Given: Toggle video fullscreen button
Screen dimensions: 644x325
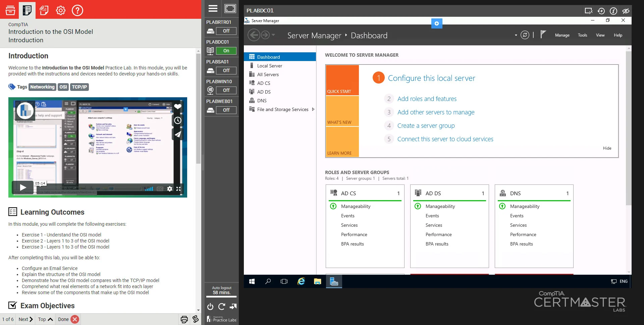Looking at the screenshot, I should pyautogui.click(x=178, y=189).
